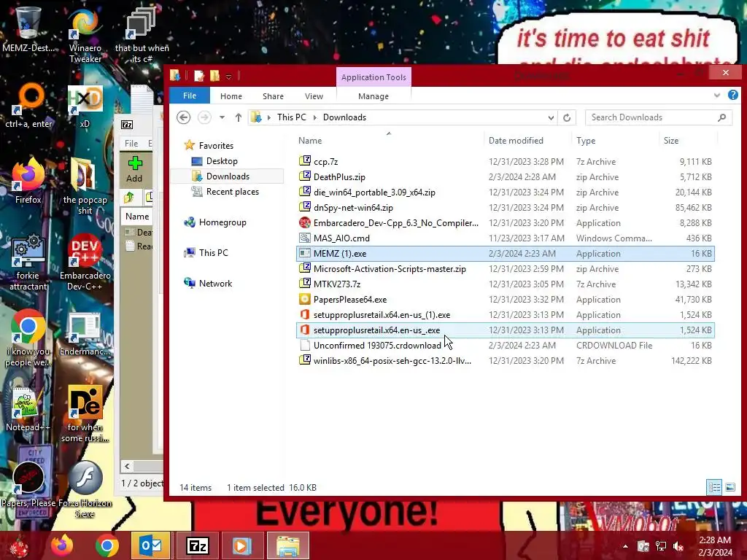Click the New folder quick access icon
The width and height of the screenshot is (747, 560).
point(215,76)
